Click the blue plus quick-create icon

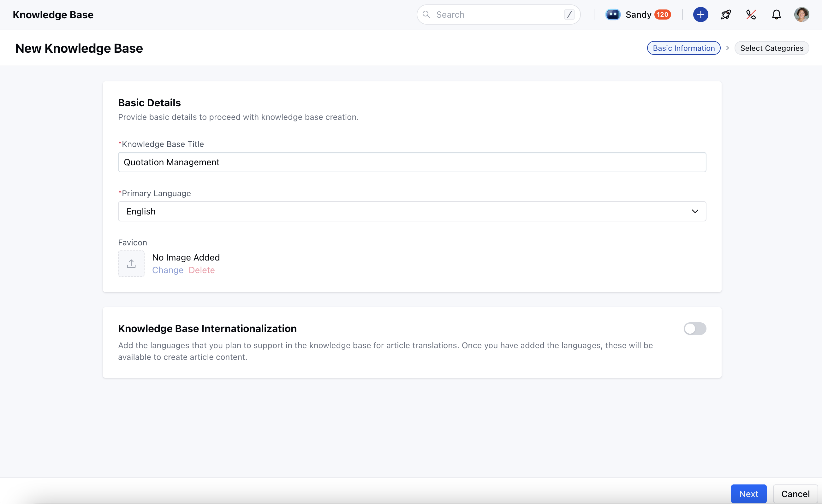click(700, 15)
